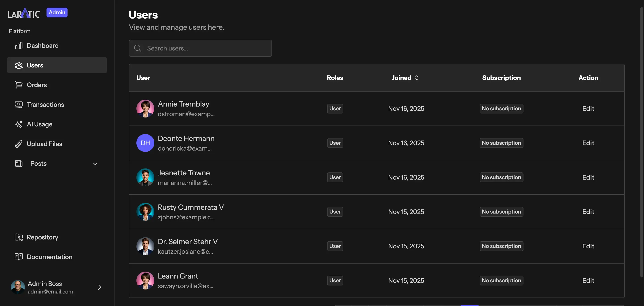Open the Repository section icon
Image resolution: width=644 pixels, height=306 pixels.
(19, 237)
